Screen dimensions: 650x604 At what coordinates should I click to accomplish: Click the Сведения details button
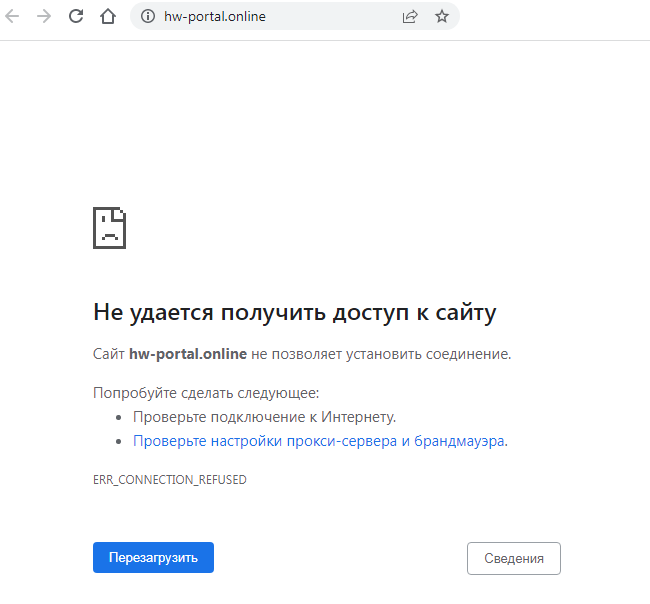513,559
